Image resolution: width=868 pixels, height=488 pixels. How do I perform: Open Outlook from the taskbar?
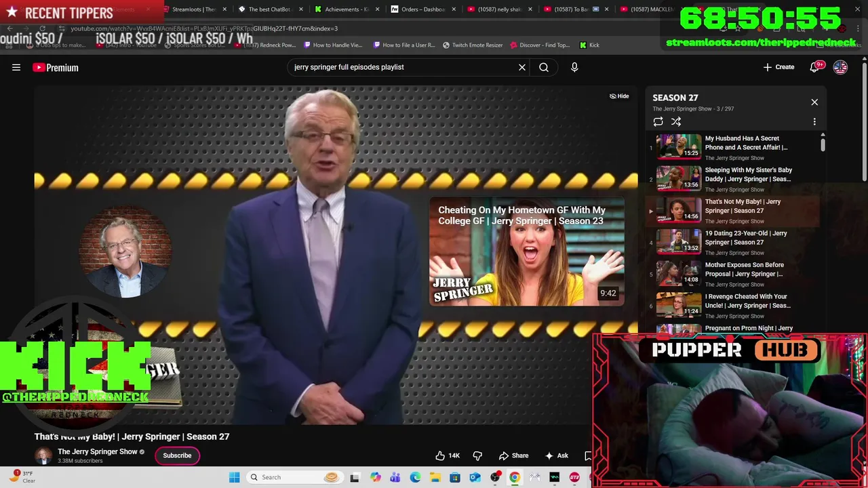pyautogui.click(x=475, y=477)
